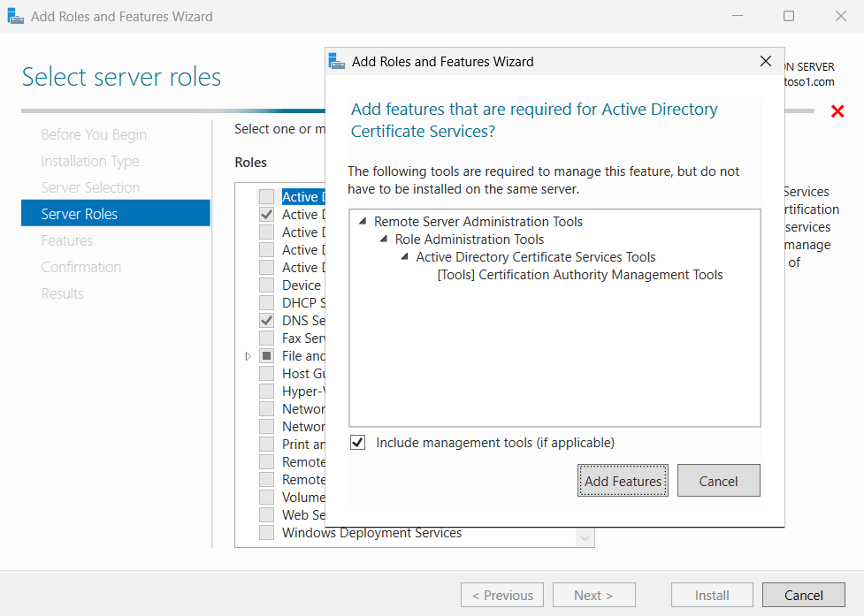Open the Confirmation step
The height and width of the screenshot is (616, 864).
click(x=81, y=267)
